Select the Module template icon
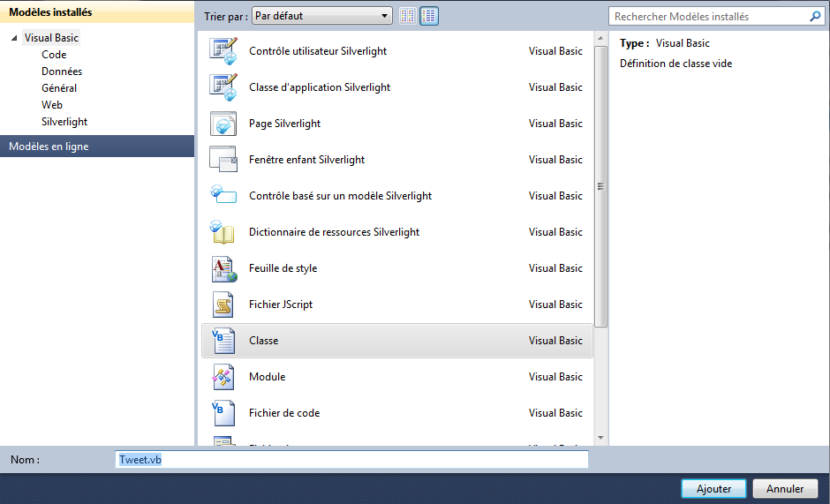 (x=223, y=377)
